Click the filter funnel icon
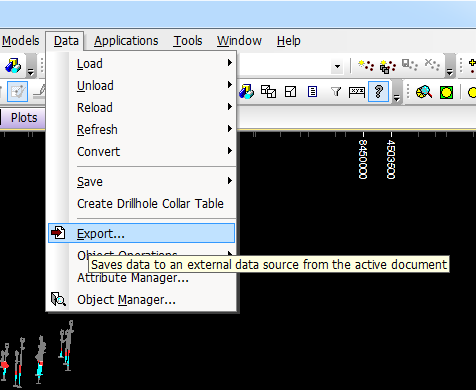Viewport: 476px width, 390px height. coord(336,91)
